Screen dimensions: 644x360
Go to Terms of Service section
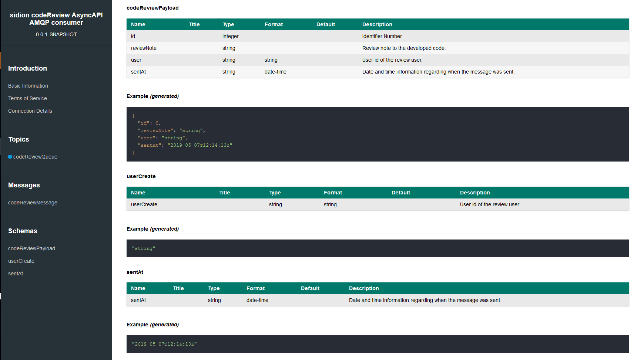(x=27, y=98)
